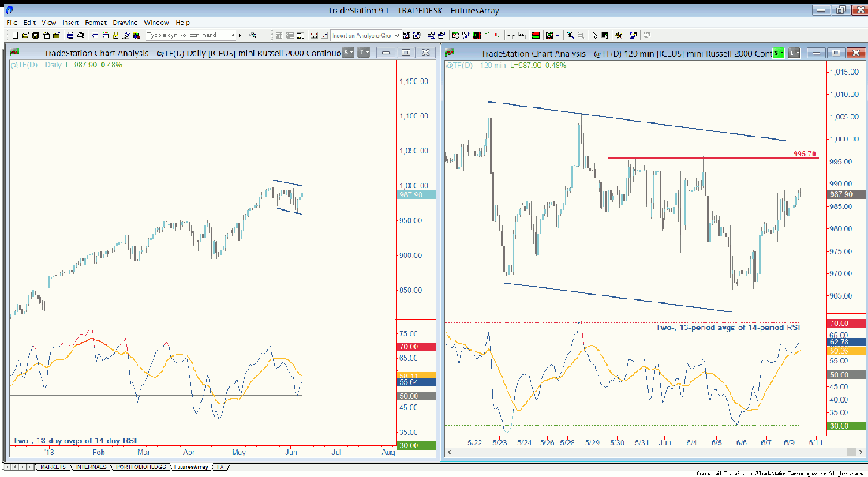868x477 pixels.
Task: Expand the symbol command box dropdown
Action: click(232, 36)
